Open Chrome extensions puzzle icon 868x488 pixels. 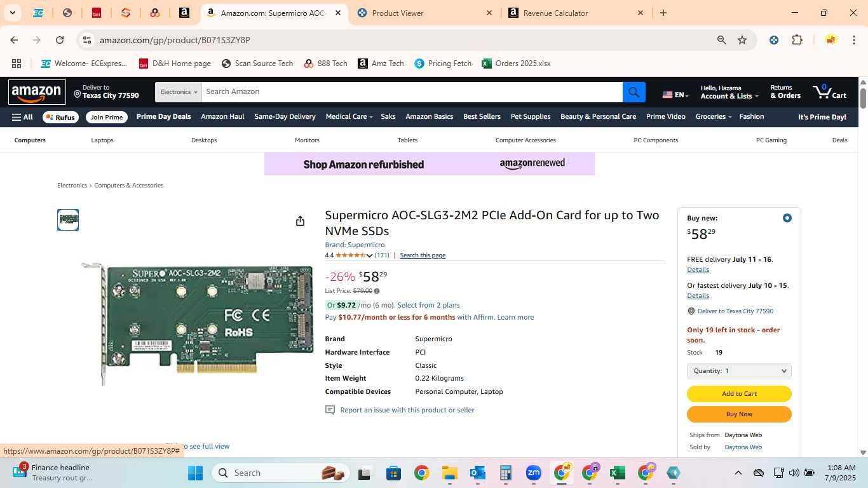pos(797,40)
